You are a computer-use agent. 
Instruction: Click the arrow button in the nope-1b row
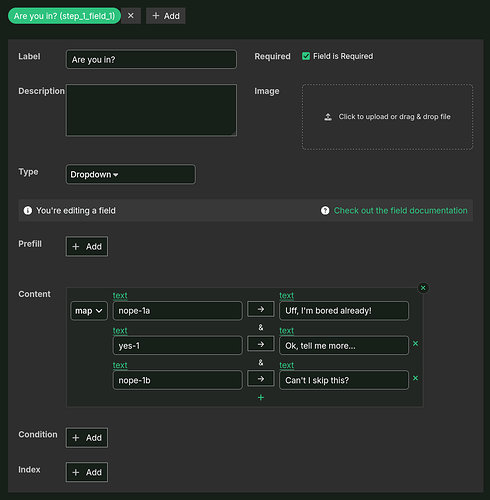tap(261, 379)
